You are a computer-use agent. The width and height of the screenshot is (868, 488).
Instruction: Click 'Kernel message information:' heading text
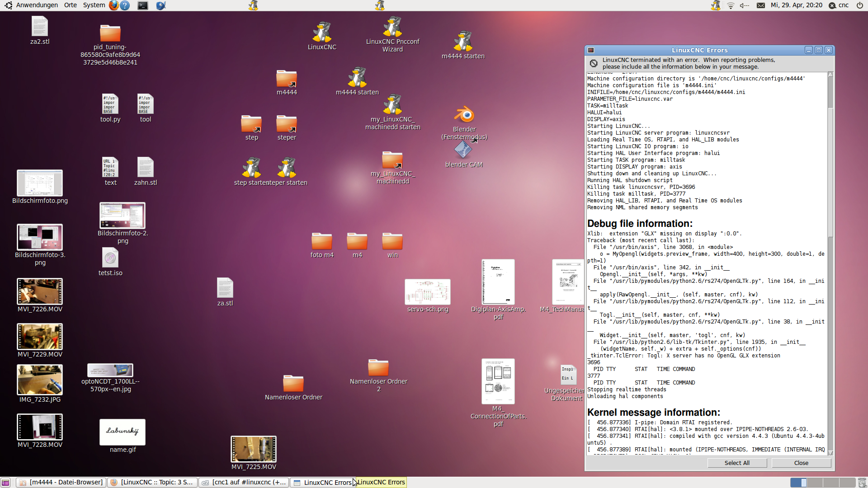coord(654,413)
